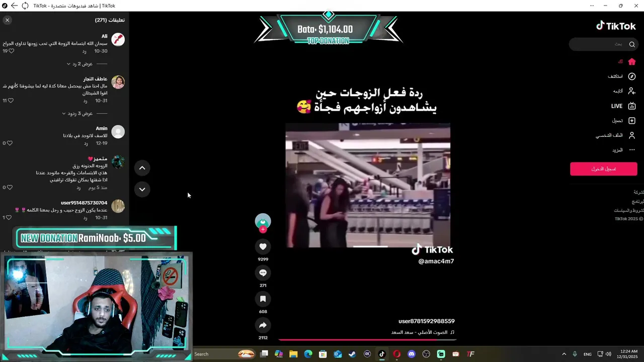
Task: Open Steam from the taskbar
Action: (x=352, y=354)
